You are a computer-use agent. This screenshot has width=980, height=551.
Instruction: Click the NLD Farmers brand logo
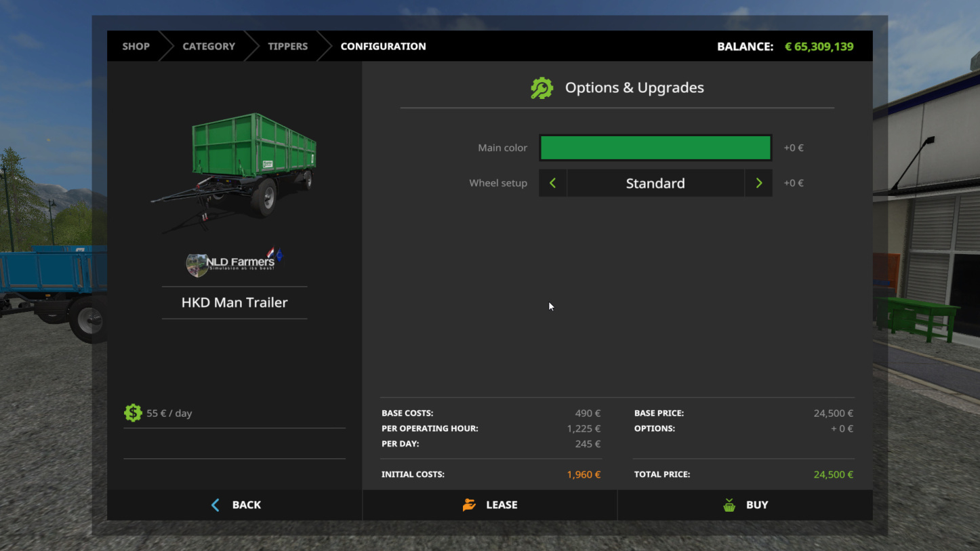(234, 262)
